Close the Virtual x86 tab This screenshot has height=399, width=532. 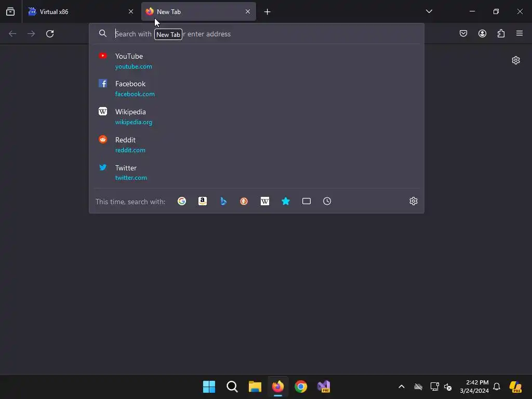click(131, 11)
